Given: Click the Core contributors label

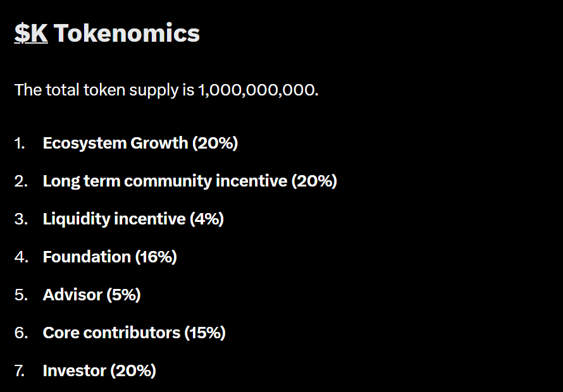Looking at the screenshot, I should (x=112, y=333).
